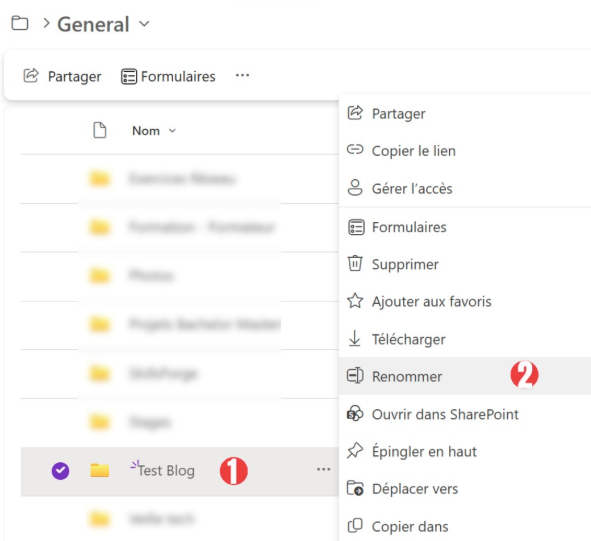This screenshot has width=591, height=541.
Task: Click the root folder breadcrumb icon
Action: click(20, 23)
